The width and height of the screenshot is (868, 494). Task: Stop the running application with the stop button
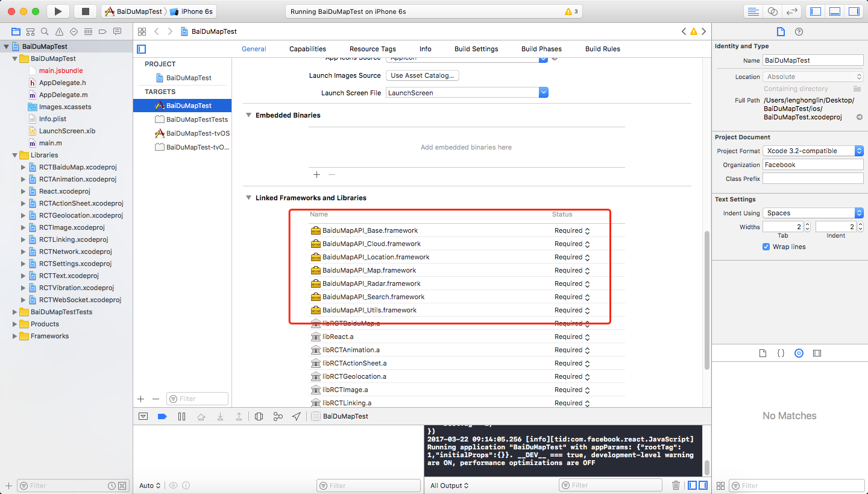pyautogui.click(x=85, y=11)
